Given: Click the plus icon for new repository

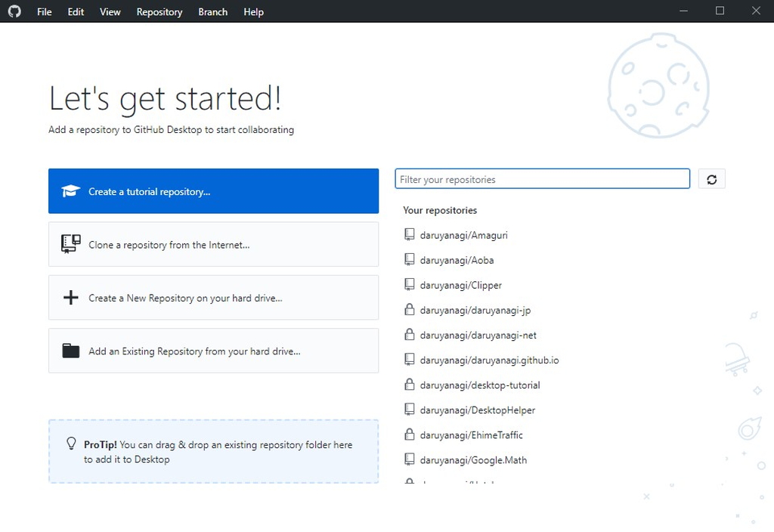Looking at the screenshot, I should click(70, 297).
